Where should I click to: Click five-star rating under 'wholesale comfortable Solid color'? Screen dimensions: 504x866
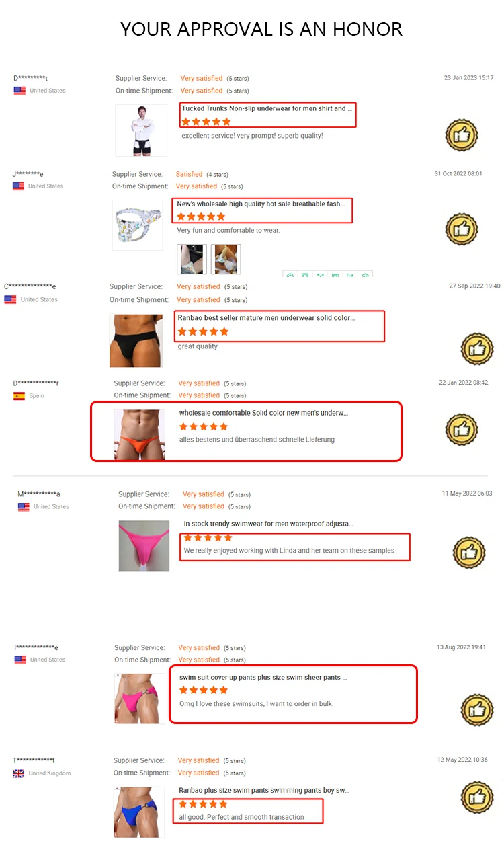pyautogui.click(x=204, y=426)
